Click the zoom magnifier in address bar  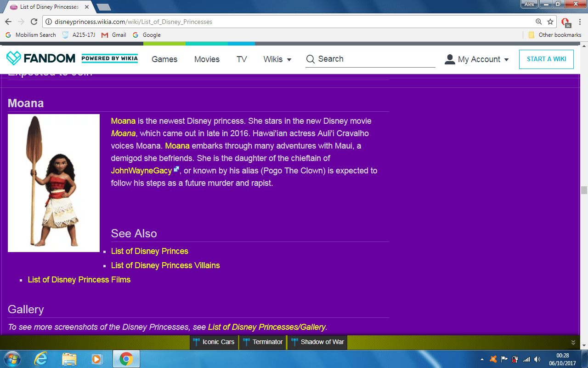coord(539,22)
